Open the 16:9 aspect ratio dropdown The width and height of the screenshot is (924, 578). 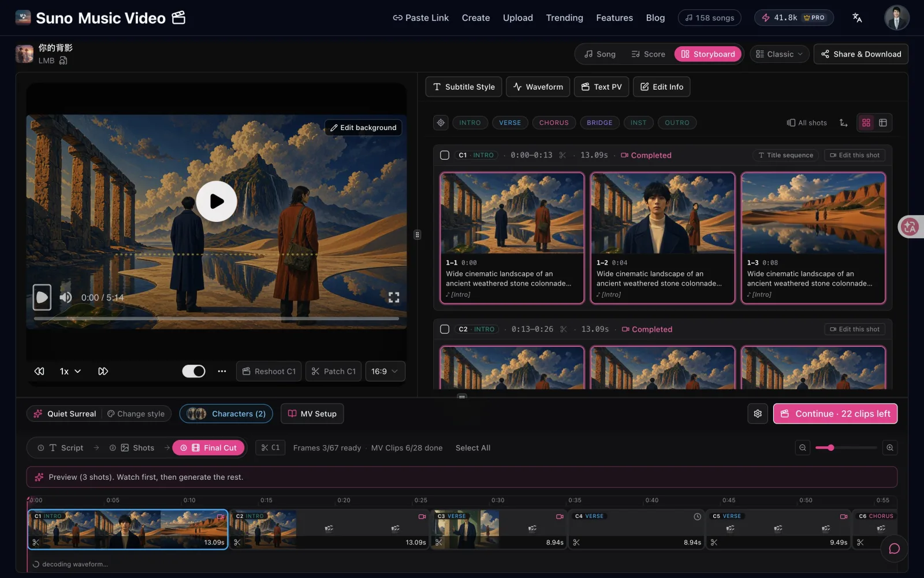[x=385, y=371]
